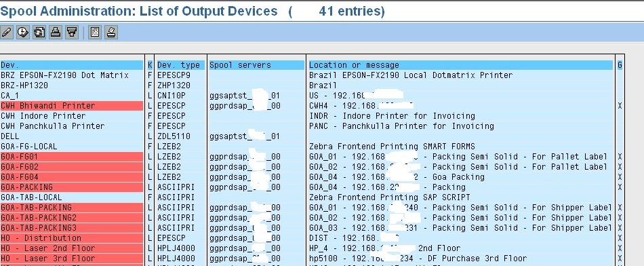Select the CA_1 device entry
644x266 pixels.
click(10, 96)
